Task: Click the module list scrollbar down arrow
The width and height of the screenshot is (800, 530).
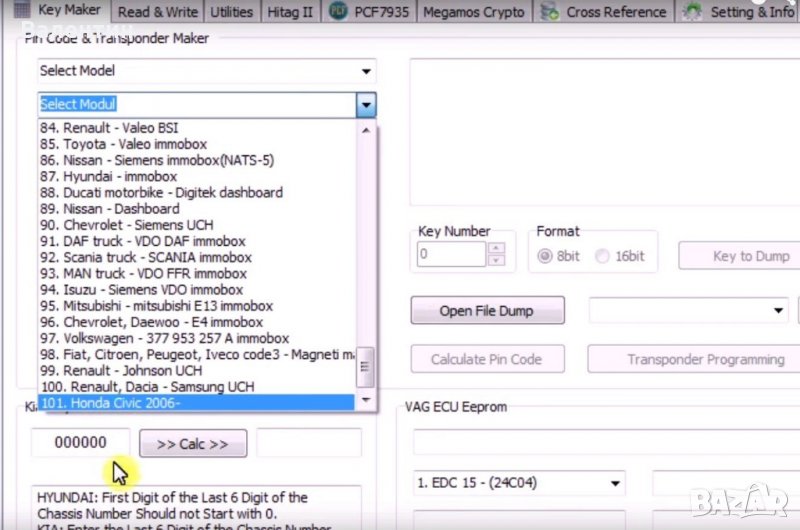Action: pyautogui.click(x=367, y=400)
